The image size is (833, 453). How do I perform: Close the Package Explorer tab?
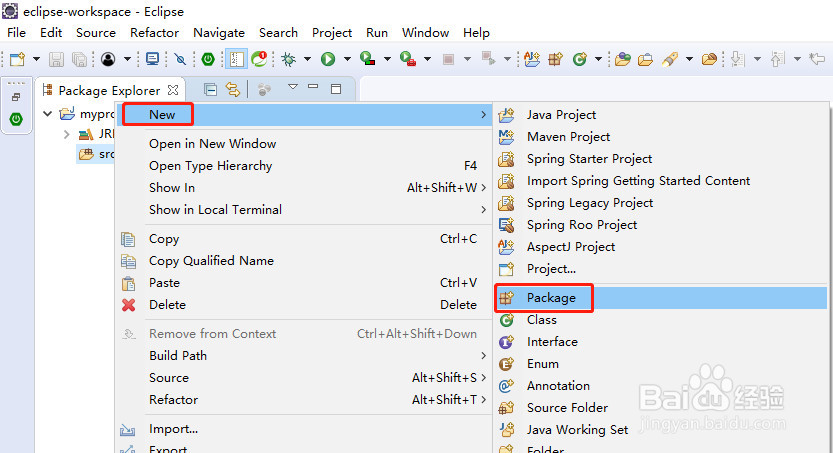(x=173, y=90)
